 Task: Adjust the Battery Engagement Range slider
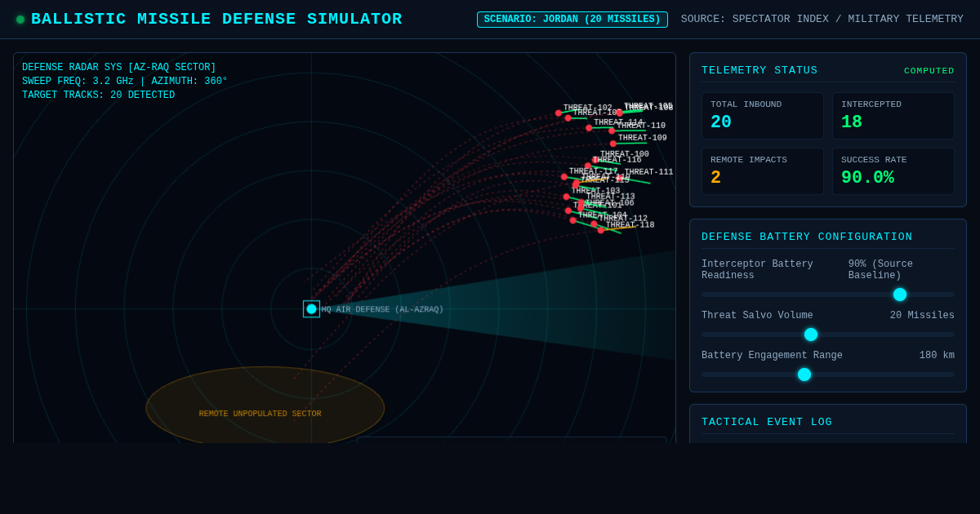[828, 374]
